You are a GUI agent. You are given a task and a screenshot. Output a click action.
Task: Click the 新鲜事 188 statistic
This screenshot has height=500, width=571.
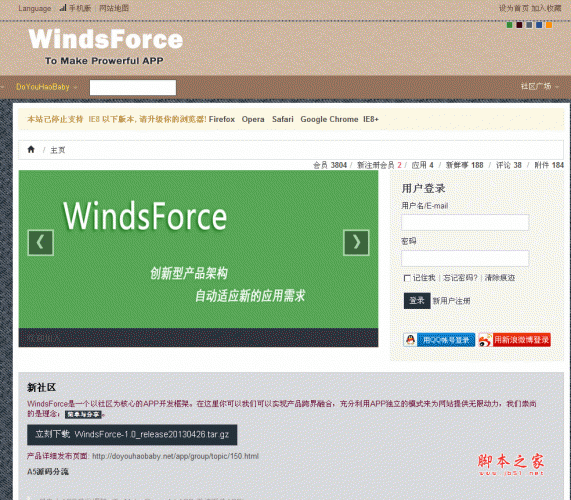pos(464,165)
